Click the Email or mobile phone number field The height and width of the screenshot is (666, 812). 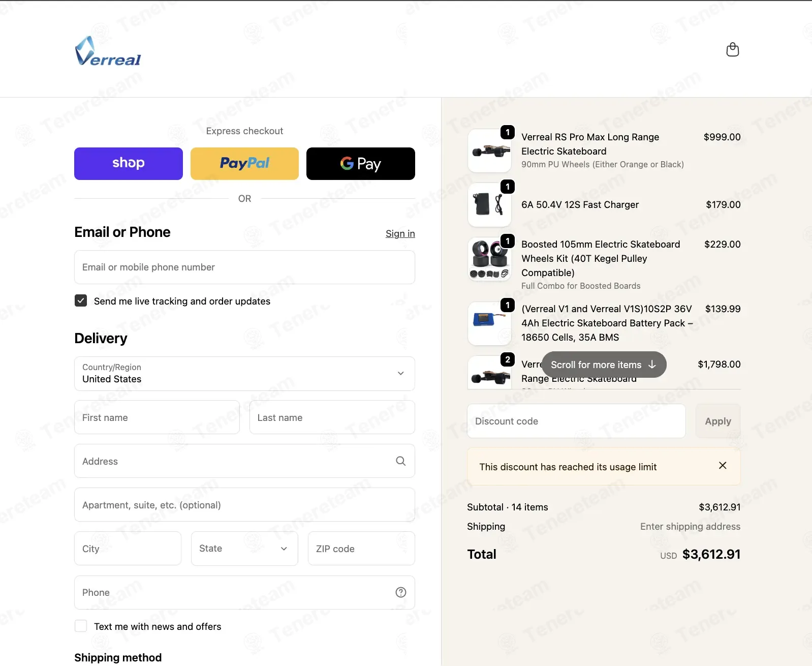pos(244,267)
